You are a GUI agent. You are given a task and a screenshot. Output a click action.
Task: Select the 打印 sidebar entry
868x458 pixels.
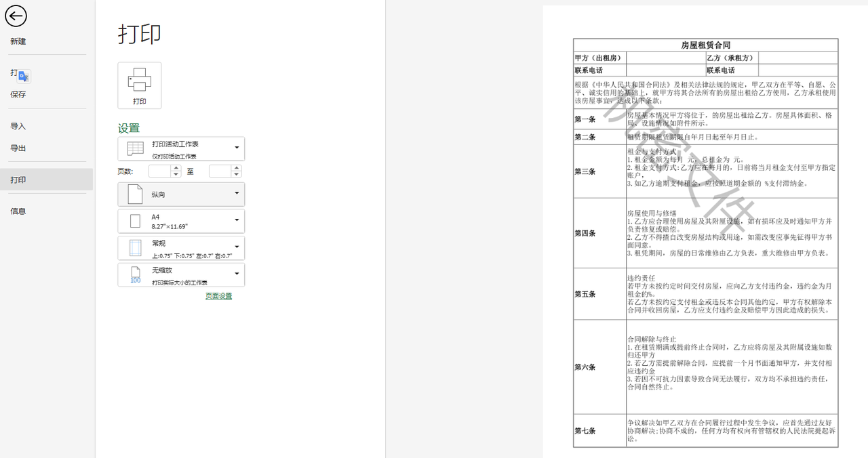(46, 180)
